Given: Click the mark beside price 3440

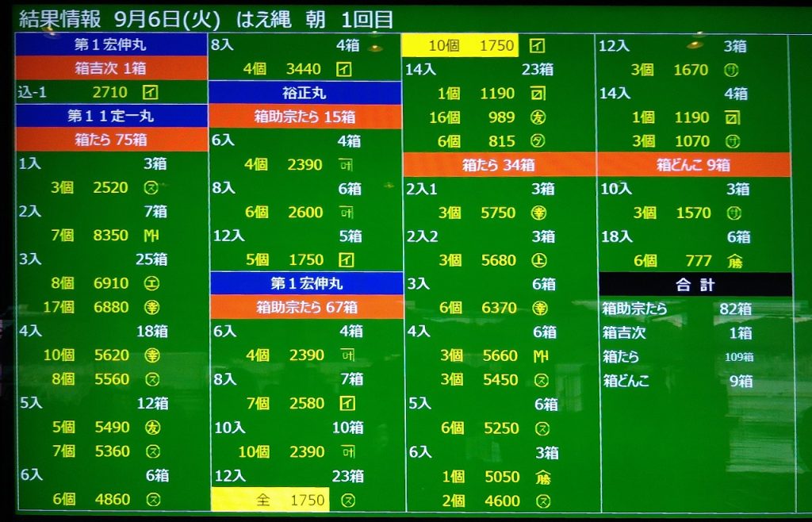Looking at the screenshot, I should 344,69.
